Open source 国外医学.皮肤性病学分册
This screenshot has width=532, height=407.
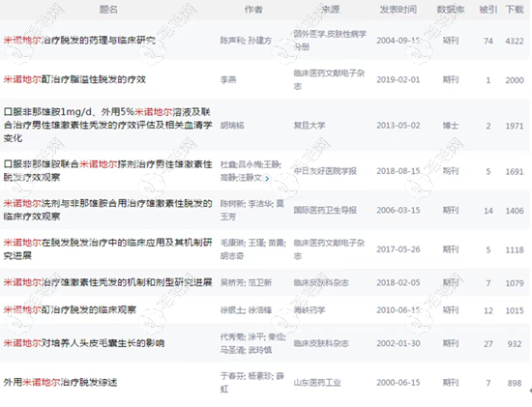coord(330,41)
